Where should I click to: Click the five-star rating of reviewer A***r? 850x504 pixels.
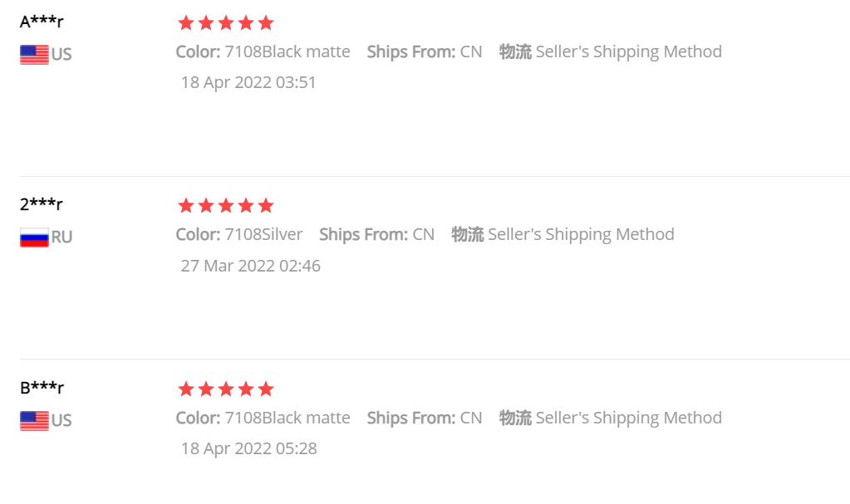(x=225, y=23)
